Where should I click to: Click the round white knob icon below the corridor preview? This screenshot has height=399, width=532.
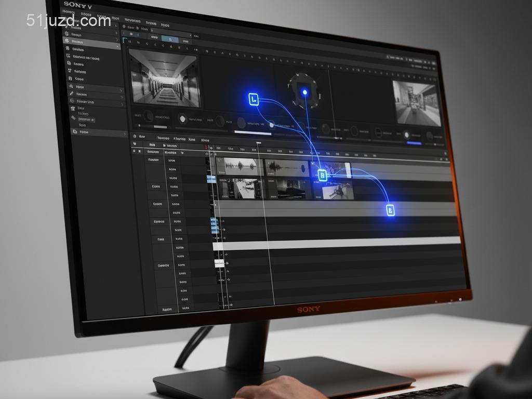(182, 118)
